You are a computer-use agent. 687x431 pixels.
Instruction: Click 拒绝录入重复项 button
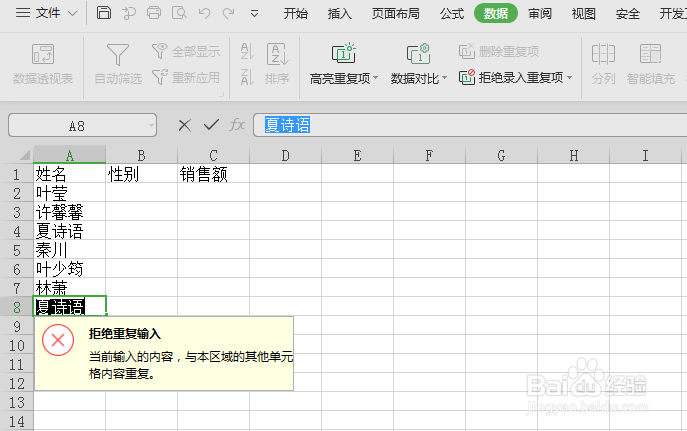511,78
